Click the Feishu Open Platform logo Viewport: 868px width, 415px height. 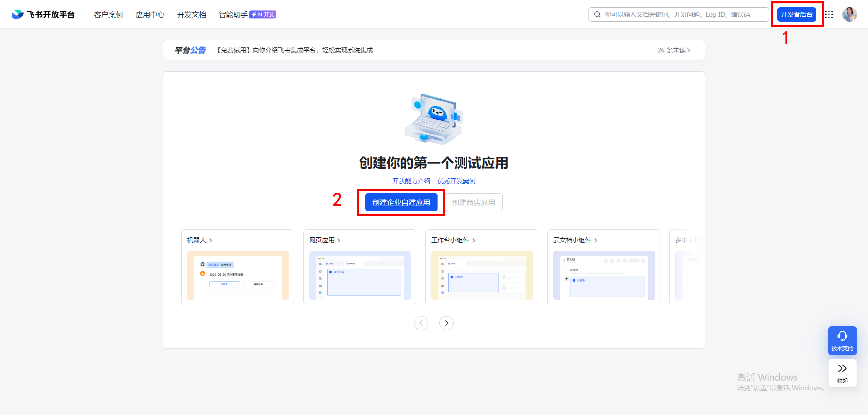click(x=43, y=14)
